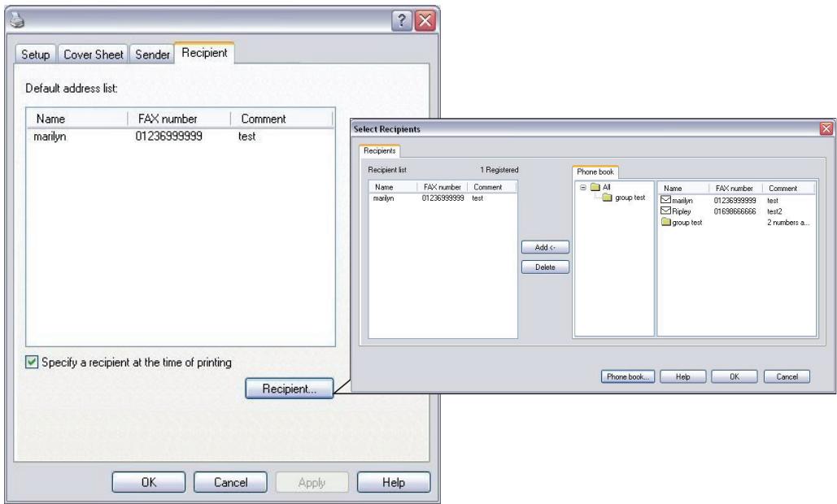Click Cancel in the fax properties dialog
This screenshot has height=504, width=837.
click(231, 483)
